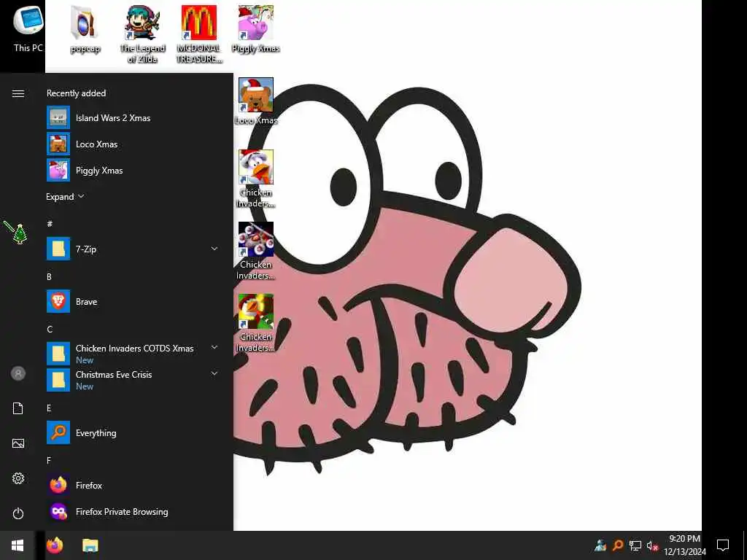The width and height of the screenshot is (747, 560).
Task: Open Pictures from the Start sidebar
Action: (18, 443)
